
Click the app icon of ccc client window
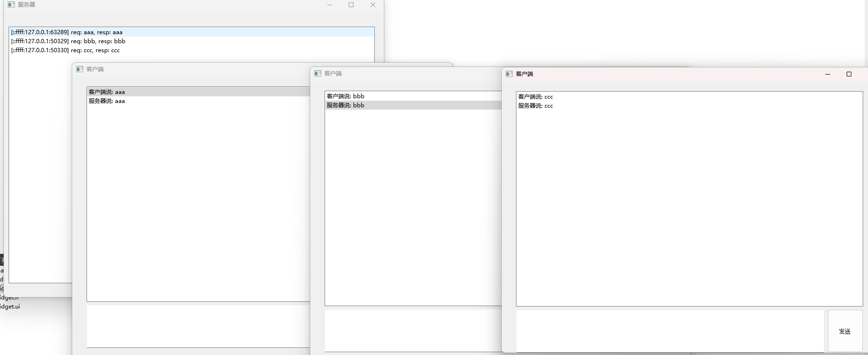click(x=509, y=74)
